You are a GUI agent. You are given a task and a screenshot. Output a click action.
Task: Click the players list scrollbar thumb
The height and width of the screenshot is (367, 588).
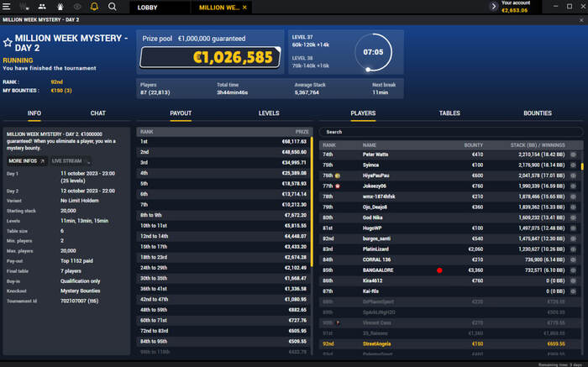tap(582, 166)
